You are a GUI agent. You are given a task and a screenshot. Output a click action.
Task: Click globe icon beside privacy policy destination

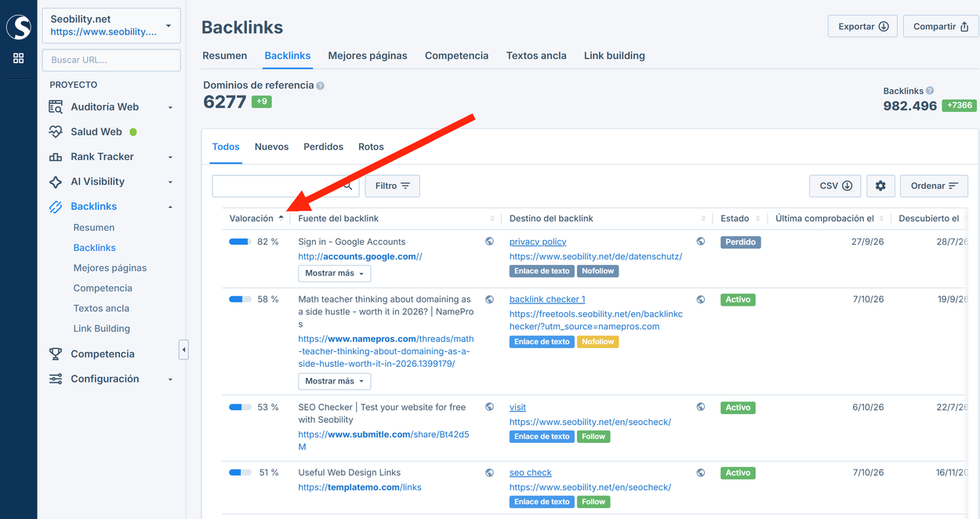(x=701, y=241)
